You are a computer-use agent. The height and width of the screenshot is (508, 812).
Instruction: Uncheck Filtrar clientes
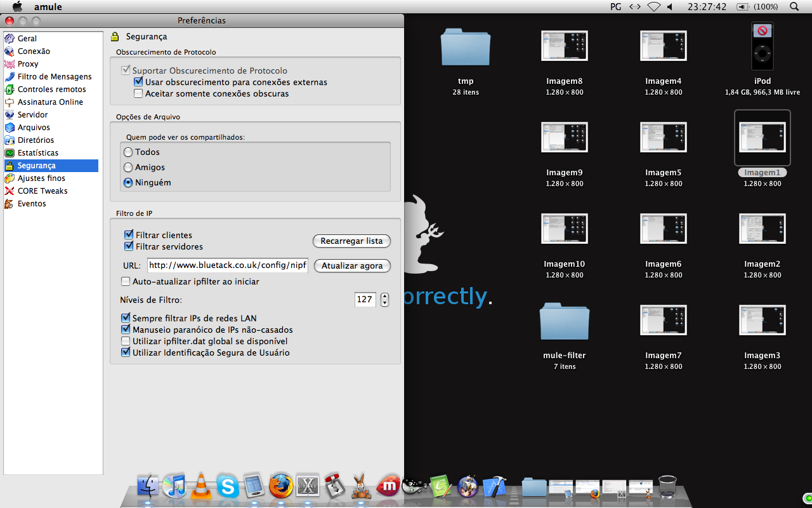[129, 235]
